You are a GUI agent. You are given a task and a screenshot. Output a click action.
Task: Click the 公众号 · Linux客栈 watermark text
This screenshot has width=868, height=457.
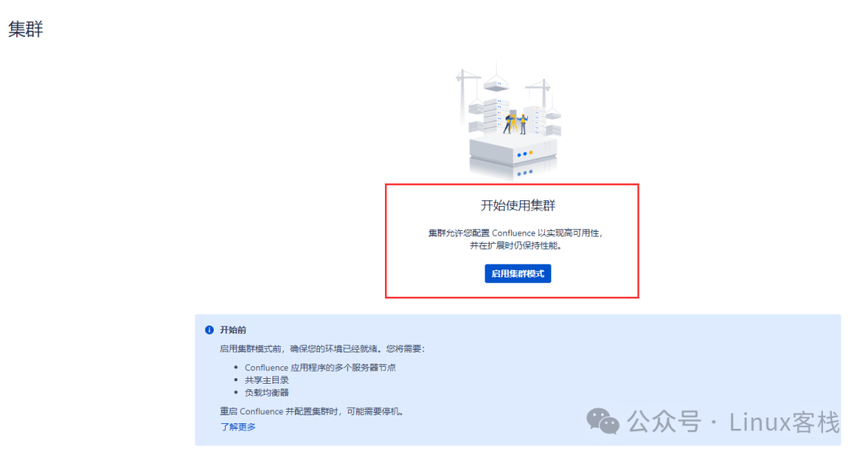pyautogui.click(x=733, y=422)
